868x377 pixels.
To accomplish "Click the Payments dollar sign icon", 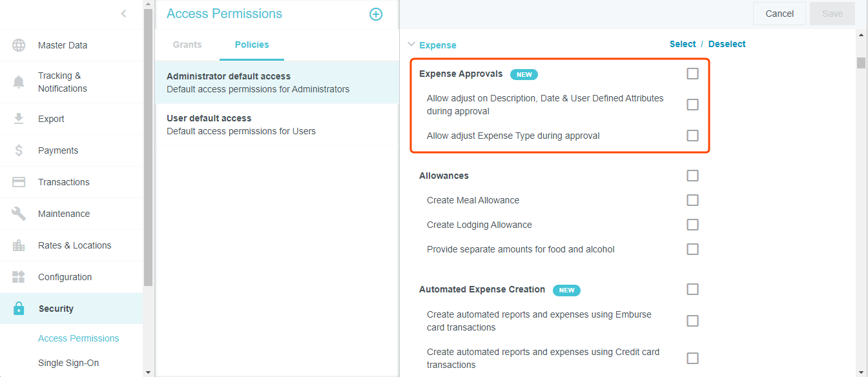I will (x=19, y=150).
